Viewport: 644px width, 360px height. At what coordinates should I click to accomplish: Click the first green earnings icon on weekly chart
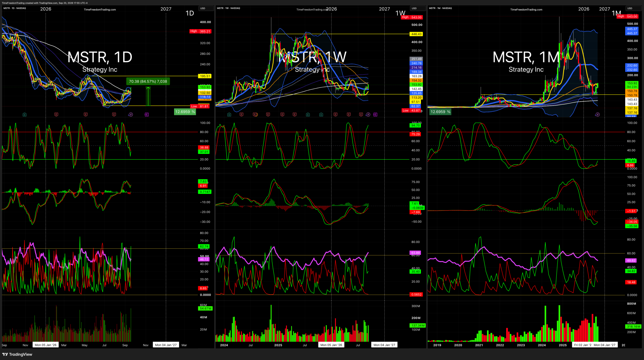tap(229, 115)
